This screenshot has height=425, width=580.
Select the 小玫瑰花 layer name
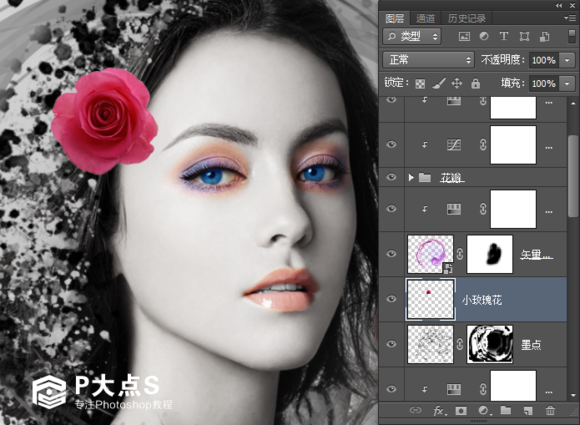pyautogui.click(x=482, y=300)
